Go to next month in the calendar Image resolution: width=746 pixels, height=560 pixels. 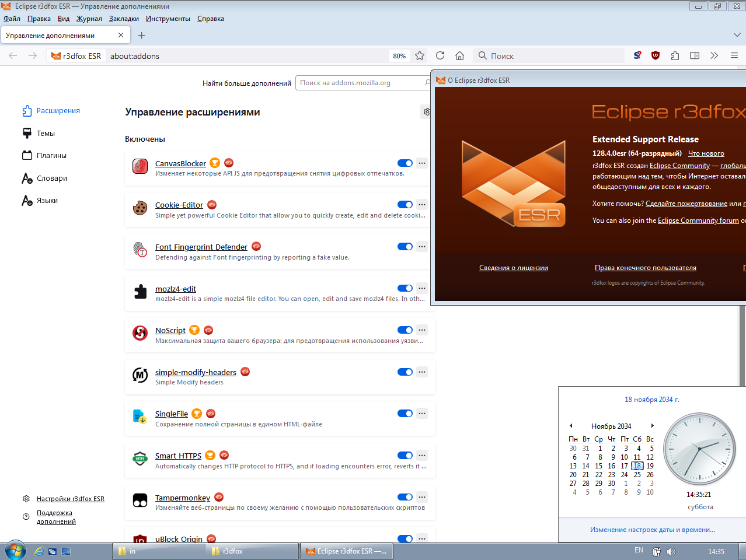pyautogui.click(x=652, y=426)
